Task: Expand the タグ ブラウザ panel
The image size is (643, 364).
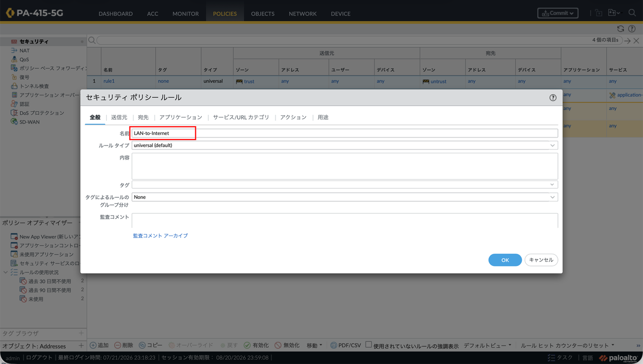Action: [81, 333]
